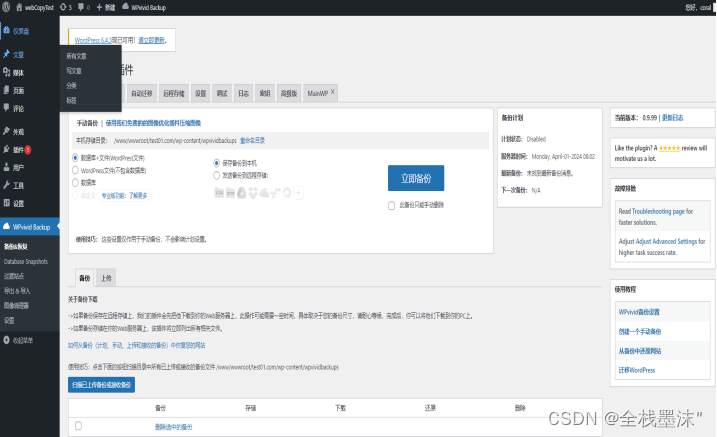Open the Adjust Advanced Settings link
The image size is (717, 437).
(666, 241)
